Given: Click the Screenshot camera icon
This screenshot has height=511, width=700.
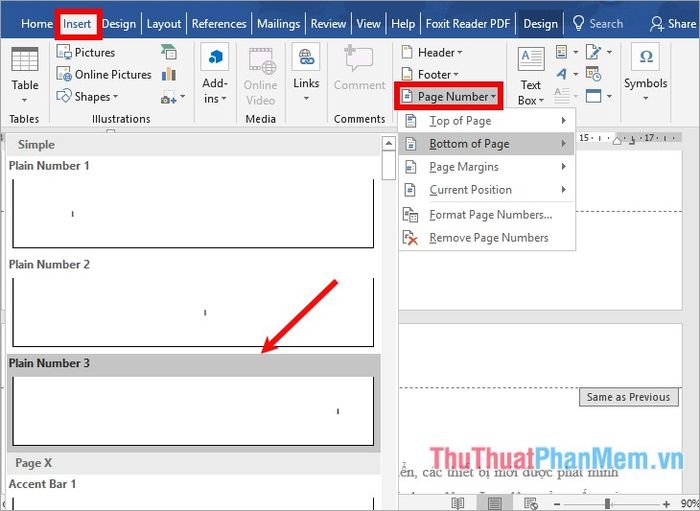Looking at the screenshot, I should 168,99.
